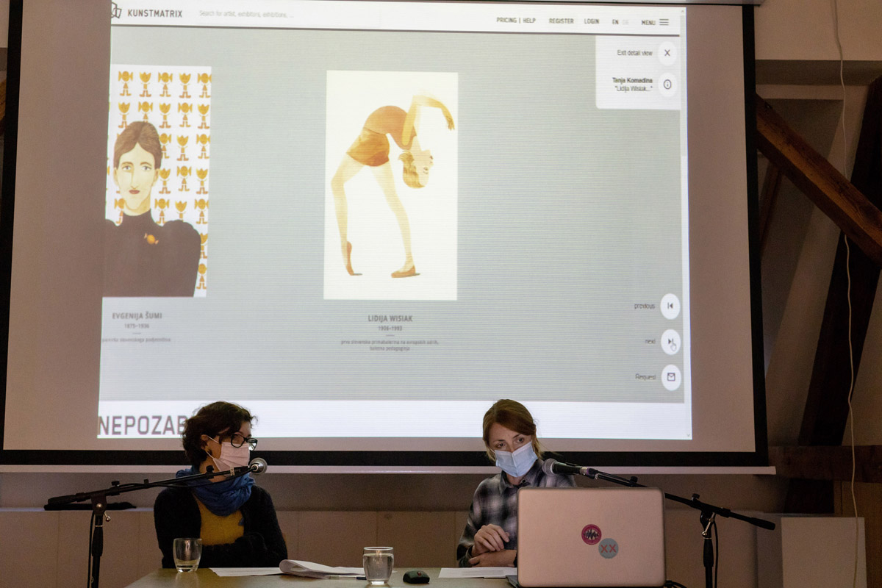This screenshot has width=882, height=588.
Task: Click the Kunstmatrix logo icon
Action: coord(115,11)
